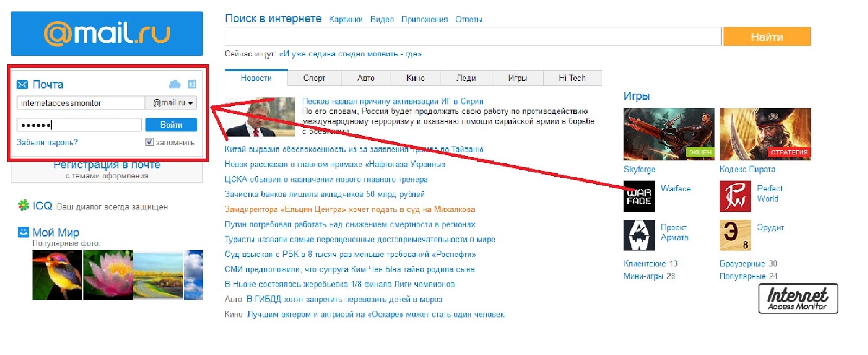Open news about Новак and Нафтогаз Украины

coord(335,164)
